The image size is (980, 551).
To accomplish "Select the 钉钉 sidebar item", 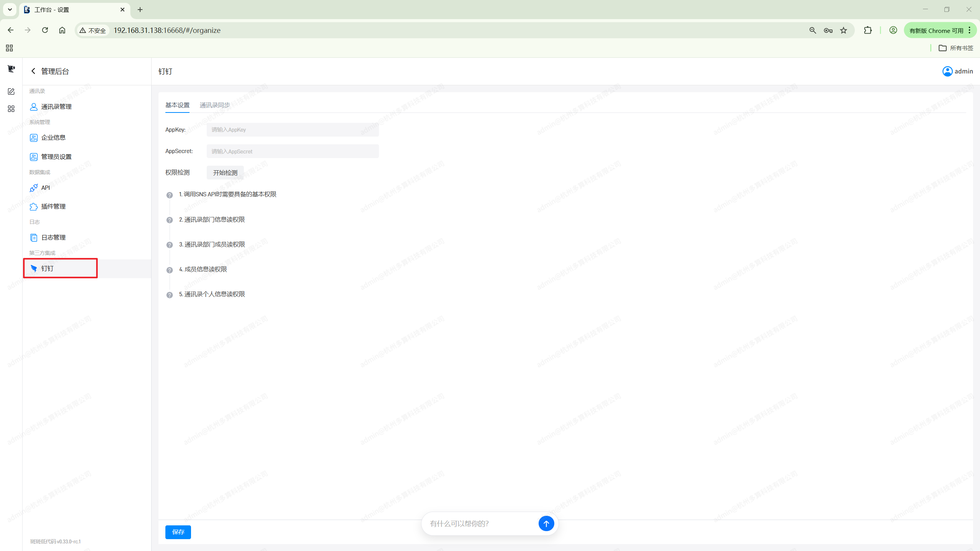I will (x=47, y=269).
